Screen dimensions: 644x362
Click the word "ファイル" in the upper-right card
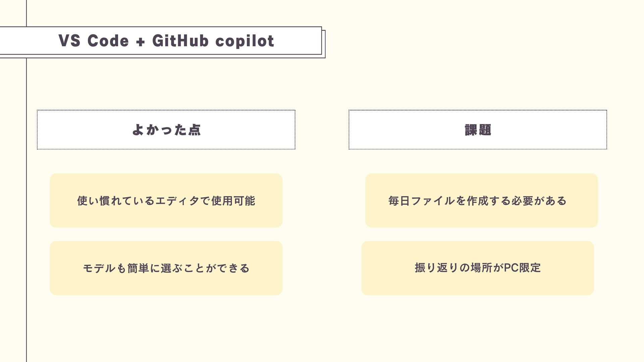pyautogui.click(x=433, y=201)
